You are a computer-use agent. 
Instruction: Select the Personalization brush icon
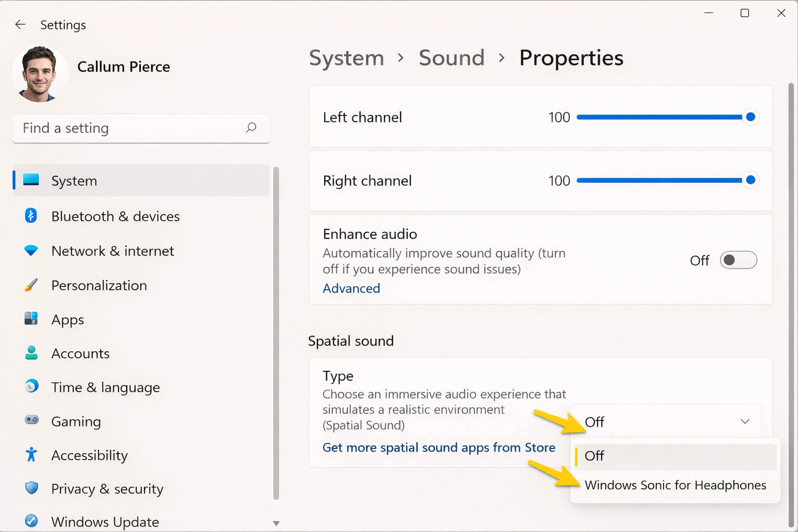31,285
